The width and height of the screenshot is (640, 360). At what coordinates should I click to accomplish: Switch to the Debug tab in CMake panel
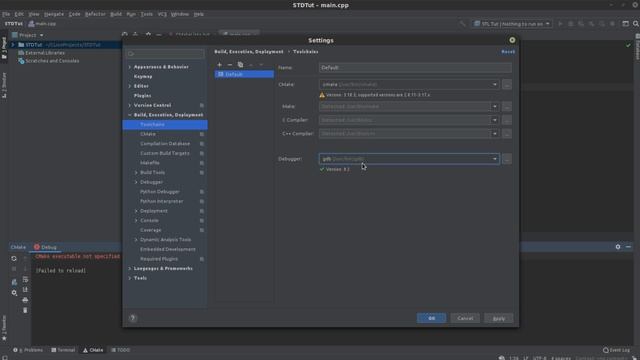point(45,247)
